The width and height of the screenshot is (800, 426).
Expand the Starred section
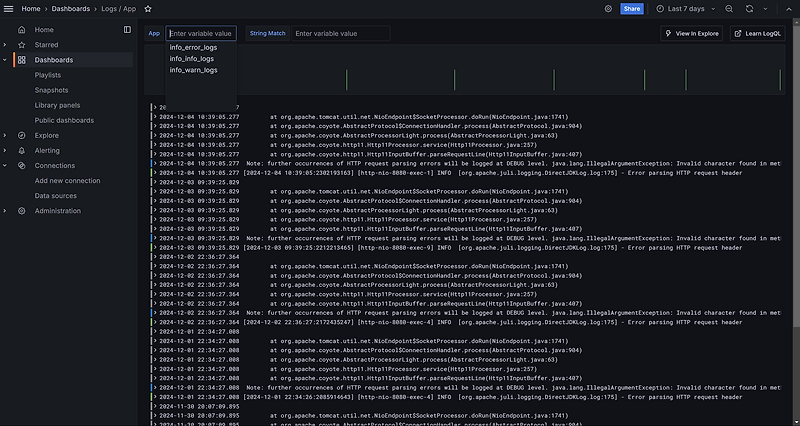[5, 45]
